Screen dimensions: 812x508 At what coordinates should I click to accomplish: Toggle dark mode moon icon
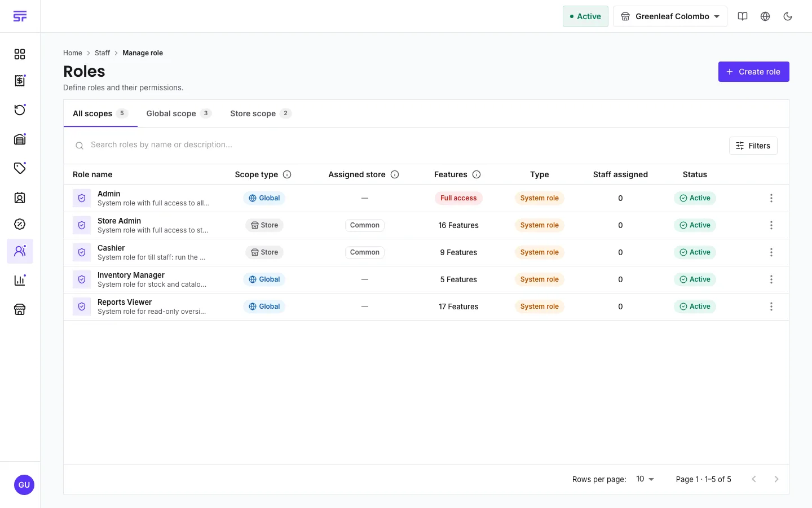[788, 16]
